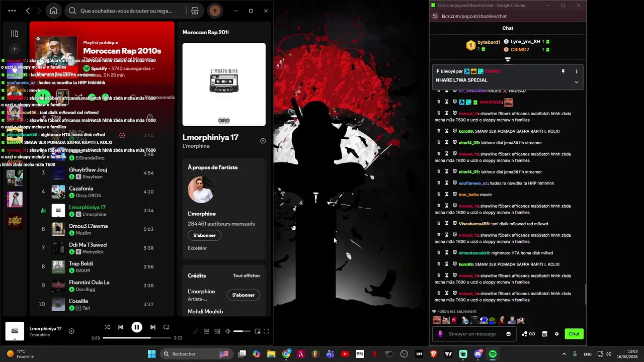Click the Kick chat message input

pos(473,334)
